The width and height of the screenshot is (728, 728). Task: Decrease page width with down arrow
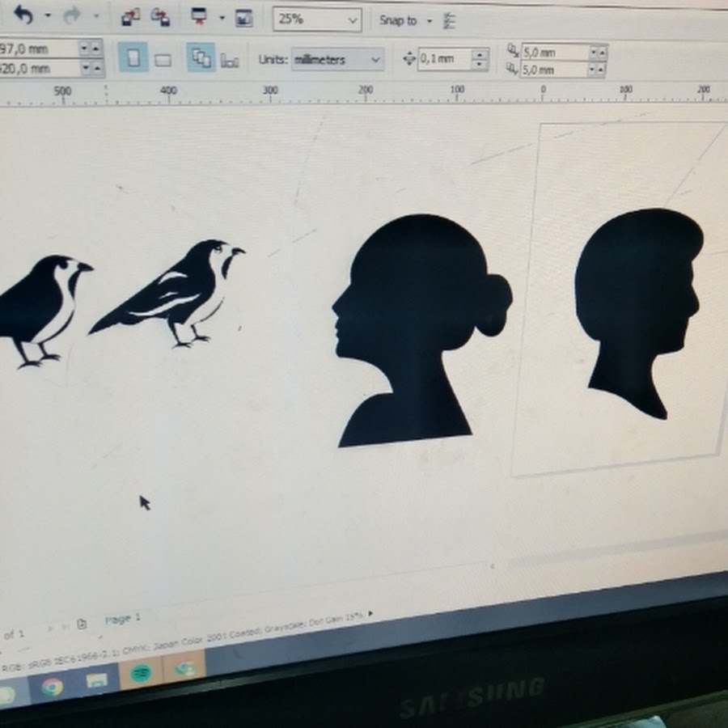(84, 48)
